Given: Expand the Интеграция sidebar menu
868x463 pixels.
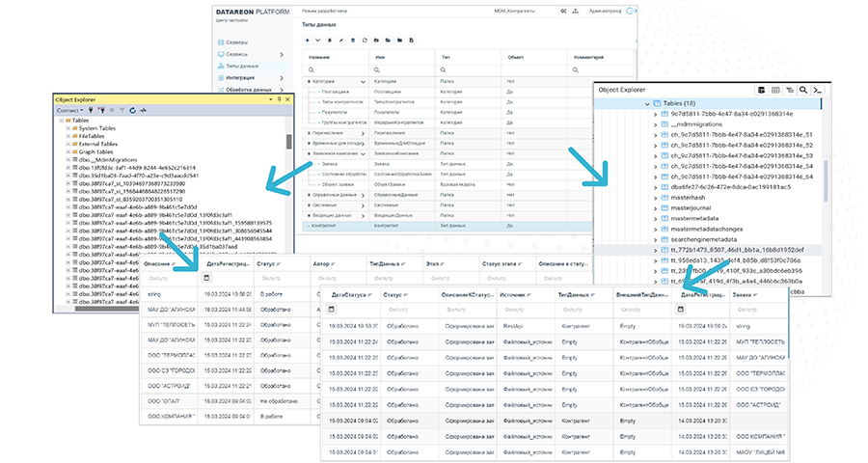Looking at the screenshot, I should point(241,77).
